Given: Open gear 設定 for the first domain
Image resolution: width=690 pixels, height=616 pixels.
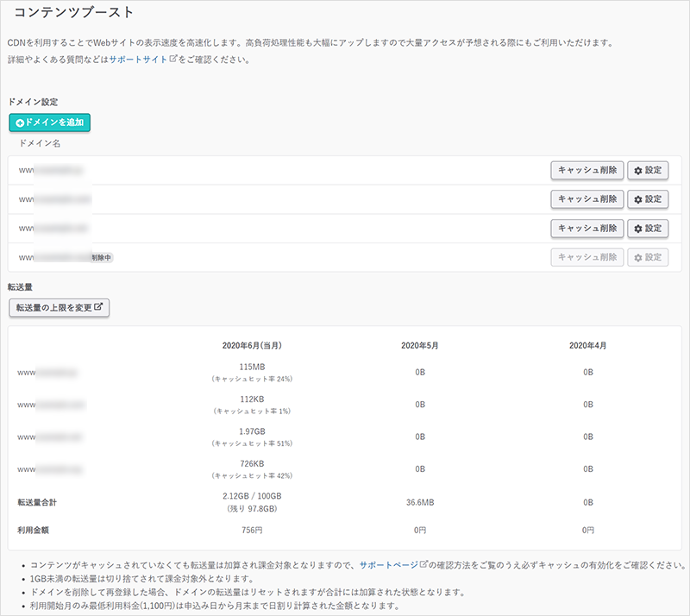Looking at the screenshot, I should (x=648, y=170).
